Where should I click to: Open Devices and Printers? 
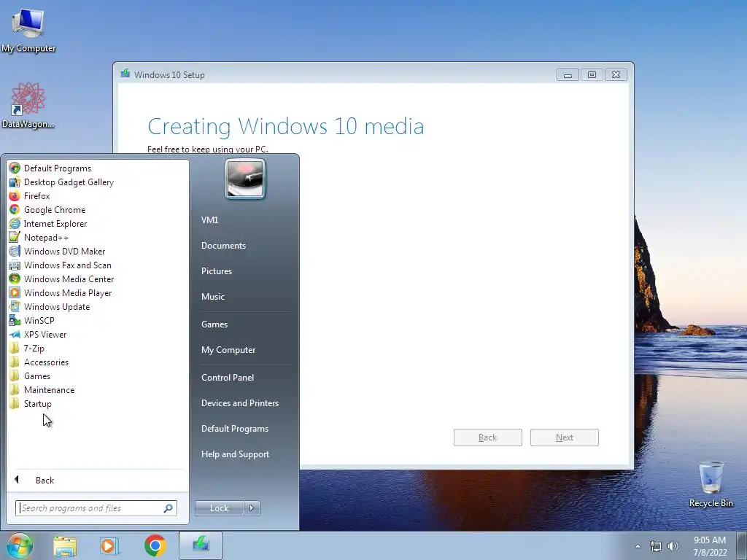(239, 403)
